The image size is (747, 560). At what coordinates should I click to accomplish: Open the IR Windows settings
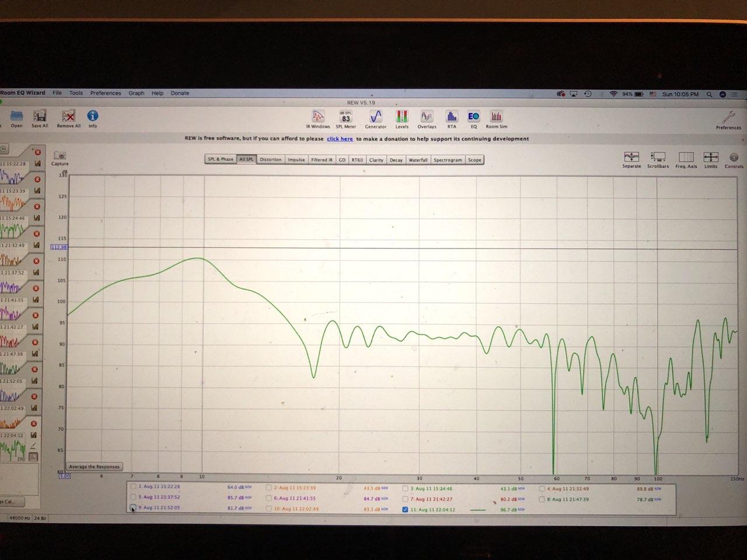[317, 118]
